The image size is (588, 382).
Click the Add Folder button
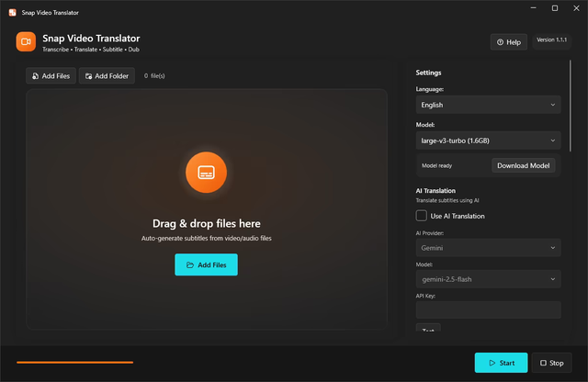(107, 75)
